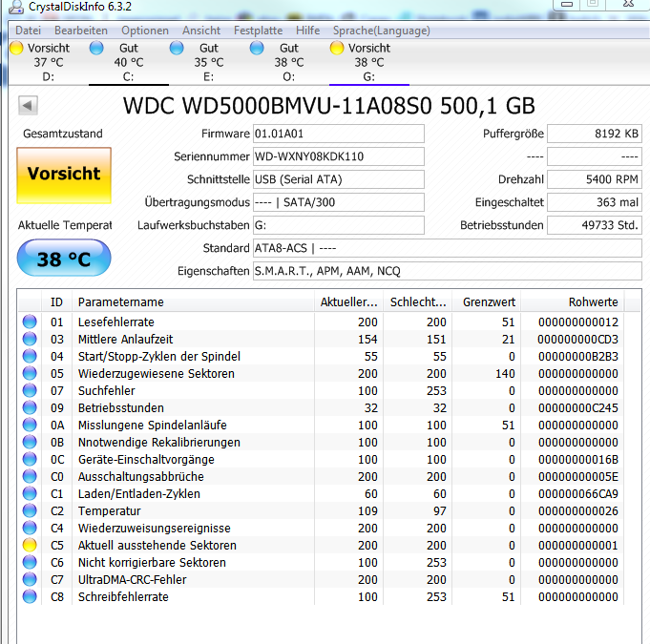Click the status icon for Mittlere Anlaufzeit

[x=30, y=339]
